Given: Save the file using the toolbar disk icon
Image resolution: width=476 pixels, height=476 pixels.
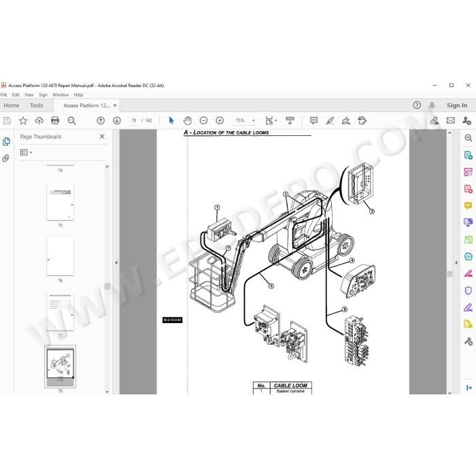Looking at the screenshot, I should 7,120.
